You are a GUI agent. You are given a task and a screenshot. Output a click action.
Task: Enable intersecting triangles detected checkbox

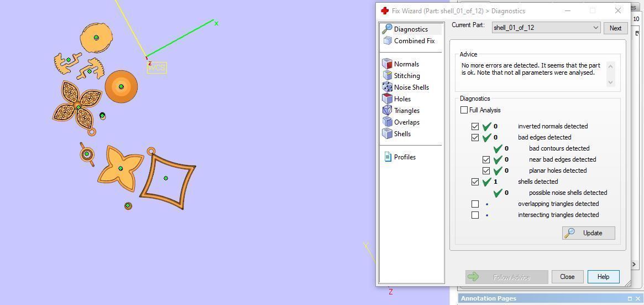click(475, 215)
